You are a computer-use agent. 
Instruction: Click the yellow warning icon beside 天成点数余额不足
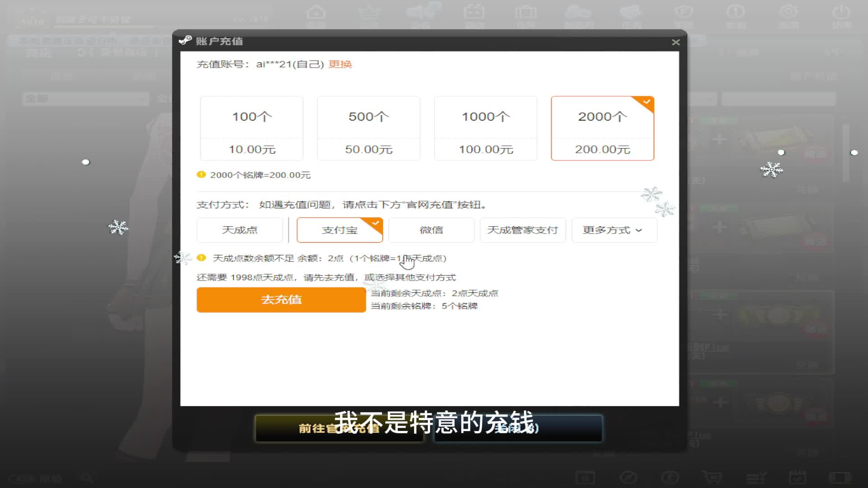coord(201,258)
